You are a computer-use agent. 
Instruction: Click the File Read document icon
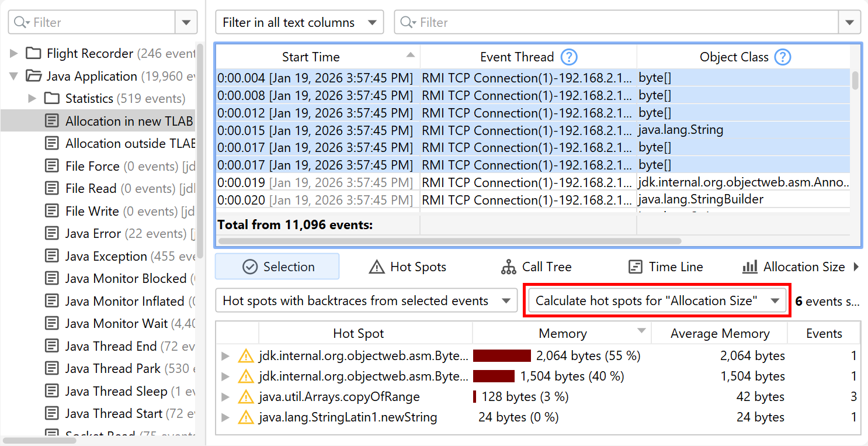(x=53, y=189)
